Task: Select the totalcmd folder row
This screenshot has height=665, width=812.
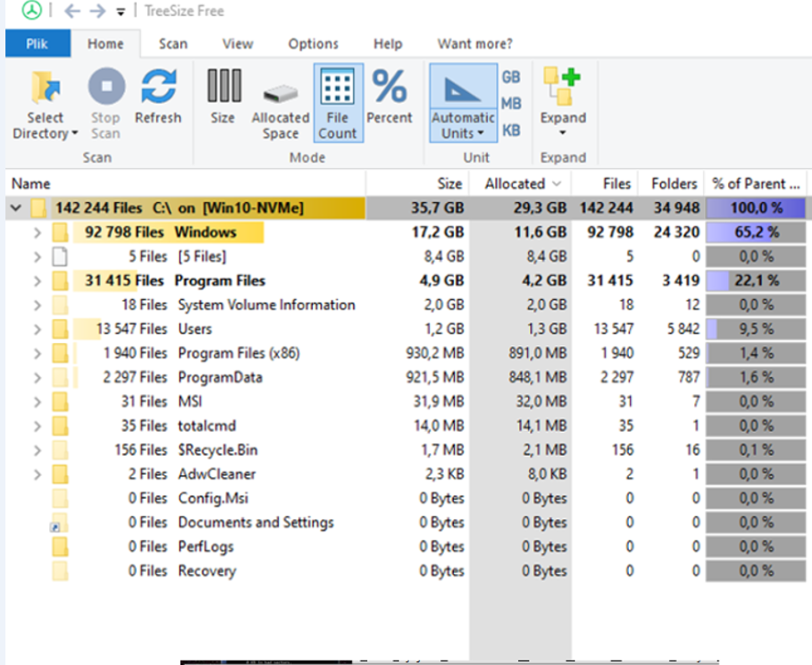Action: 406,426
